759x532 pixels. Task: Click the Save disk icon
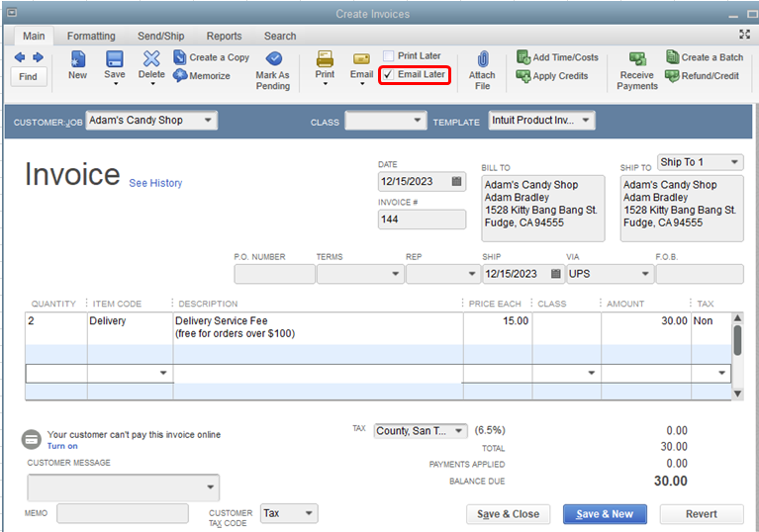pos(114,59)
